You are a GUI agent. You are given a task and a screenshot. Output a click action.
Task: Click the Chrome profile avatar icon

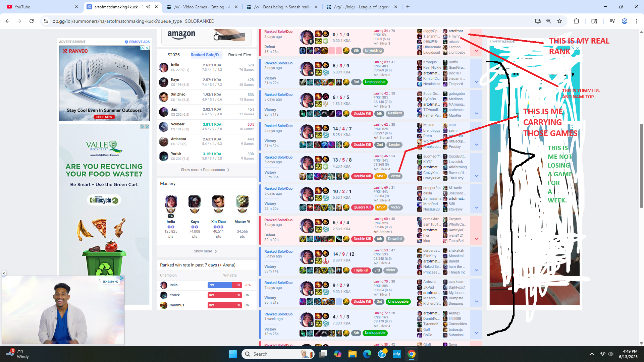(625, 21)
